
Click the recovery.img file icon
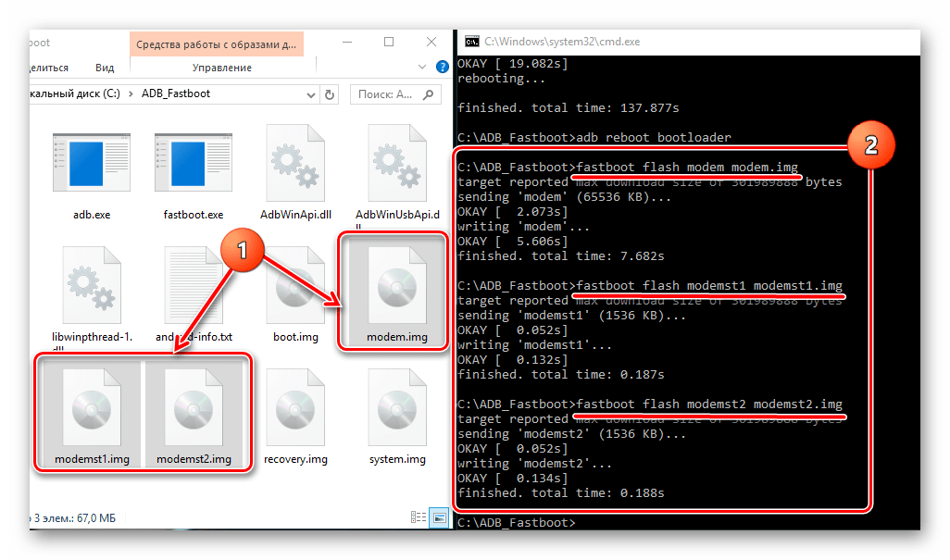tap(295, 408)
